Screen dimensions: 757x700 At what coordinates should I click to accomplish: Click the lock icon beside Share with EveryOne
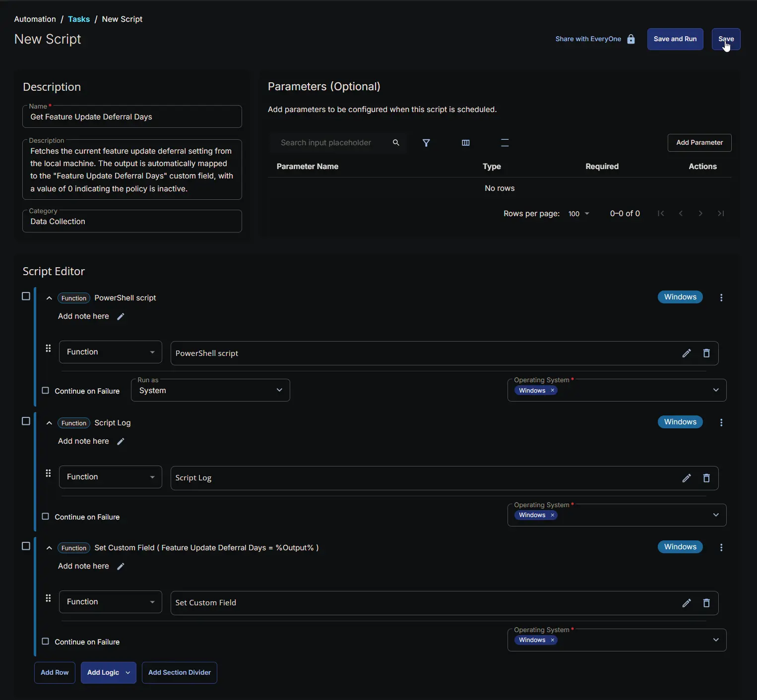(x=631, y=39)
